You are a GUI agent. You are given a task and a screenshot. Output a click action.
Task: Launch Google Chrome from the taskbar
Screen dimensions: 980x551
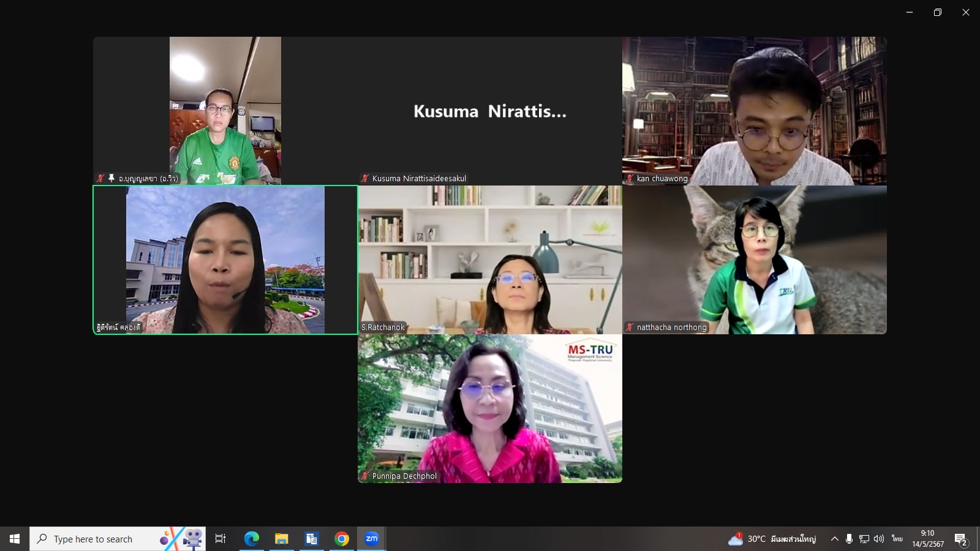342,539
